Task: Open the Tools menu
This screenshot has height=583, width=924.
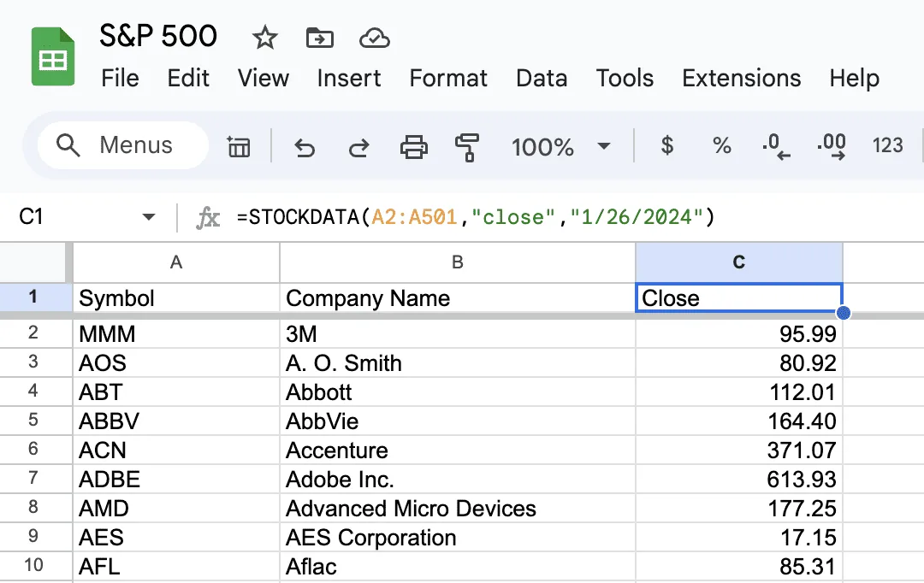Action: [625, 78]
